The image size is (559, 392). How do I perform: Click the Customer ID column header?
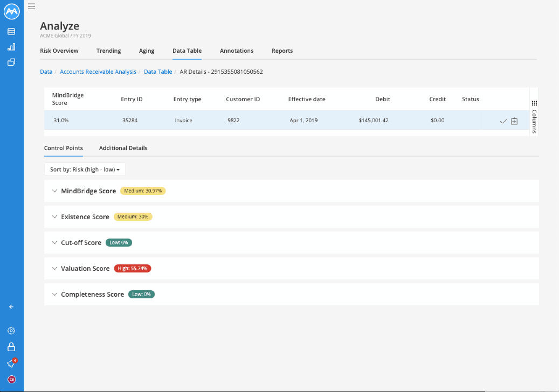[243, 99]
